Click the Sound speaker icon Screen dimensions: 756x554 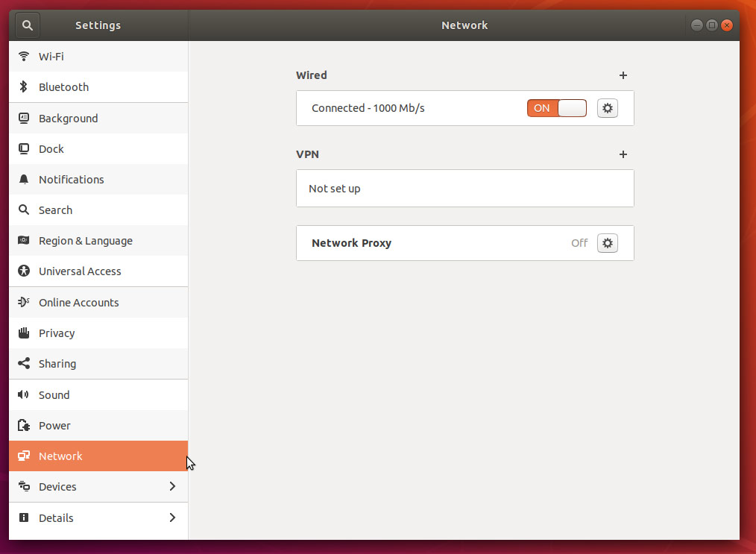(x=24, y=395)
